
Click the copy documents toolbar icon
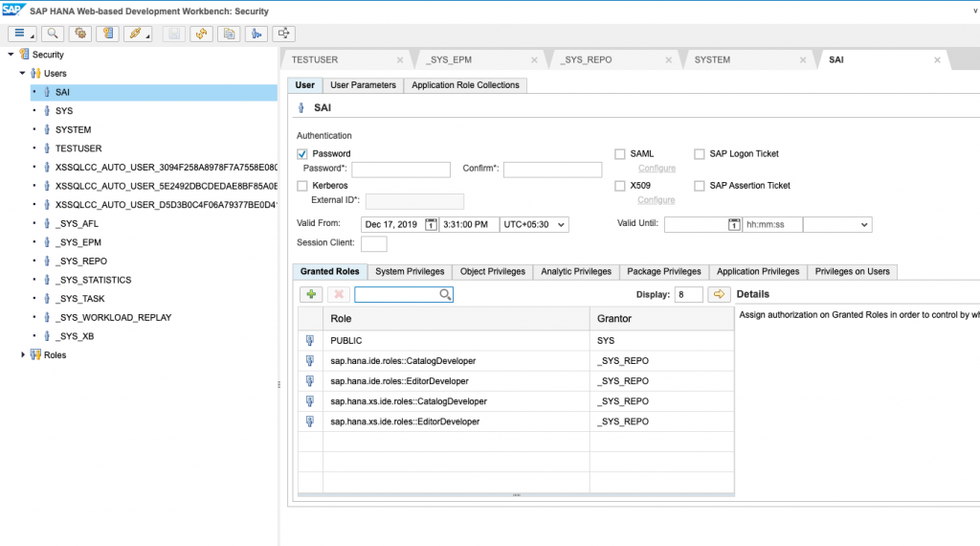click(x=229, y=34)
